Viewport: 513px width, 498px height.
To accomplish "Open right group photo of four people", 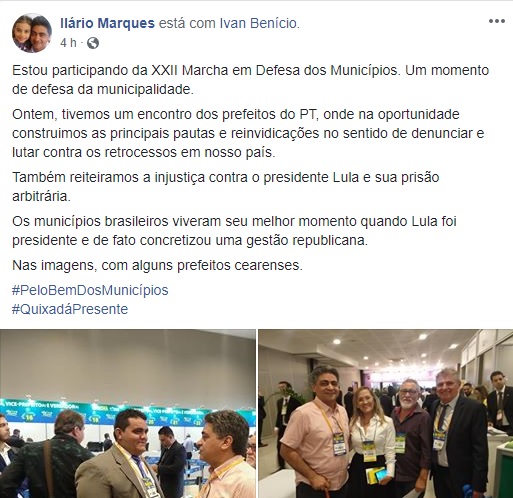I will [x=386, y=414].
